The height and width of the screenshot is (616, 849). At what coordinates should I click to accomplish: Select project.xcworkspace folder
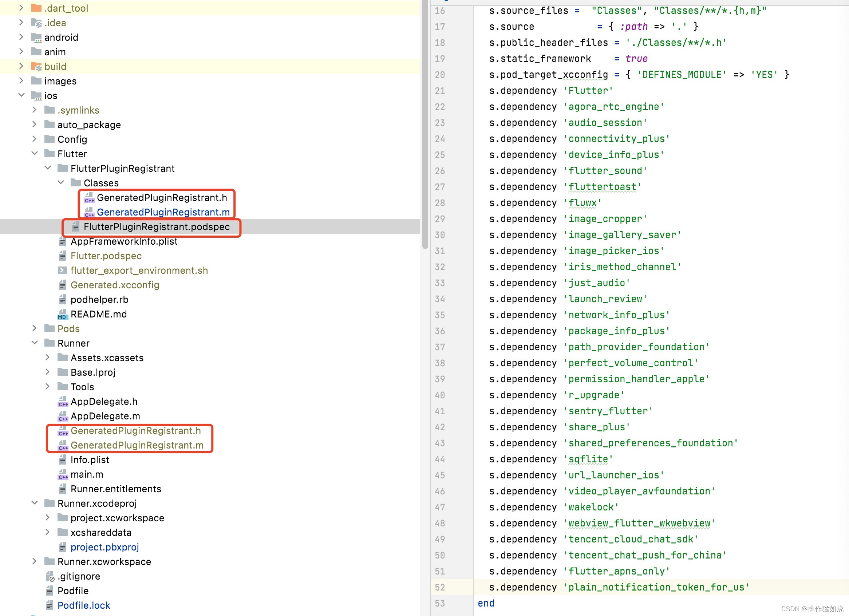[x=118, y=518]
